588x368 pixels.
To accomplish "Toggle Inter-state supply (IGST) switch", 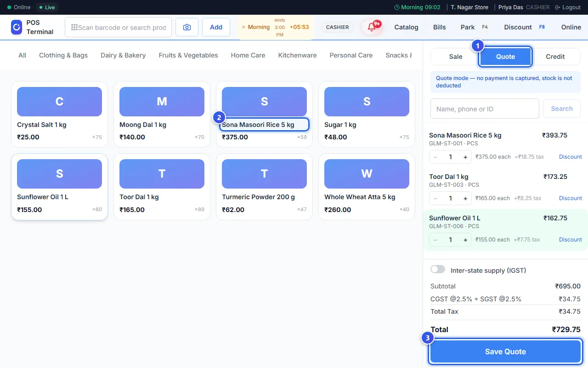I will 438,270.
